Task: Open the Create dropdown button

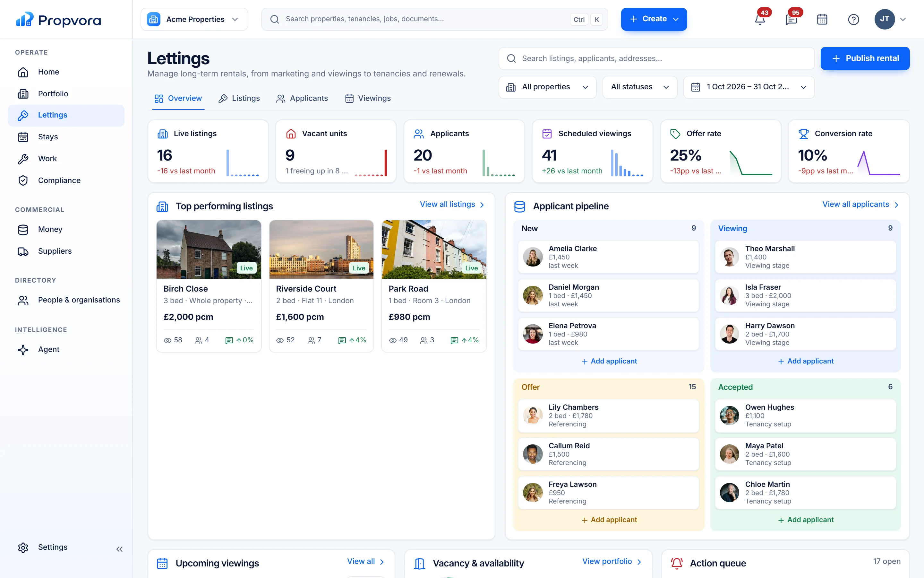Action: (654, 19)
